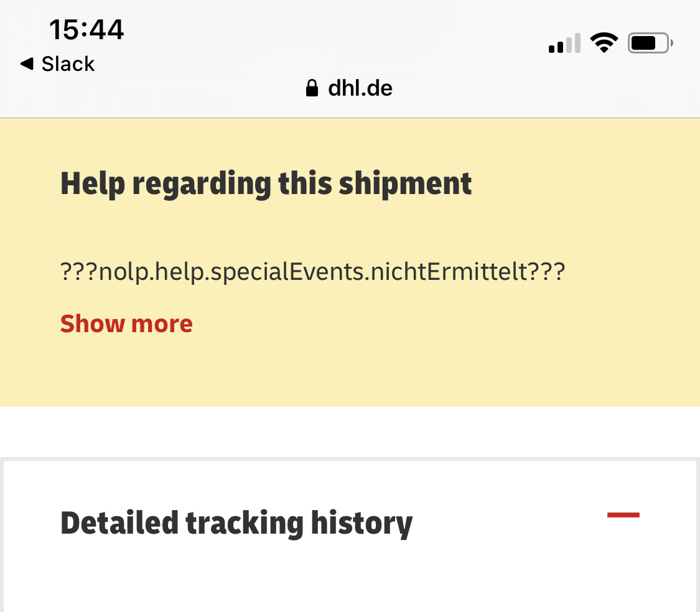The width and height of the screenshot is (700, 612).
Task: Tap the Wi-Fi status icon
Action: click(604, 43)
